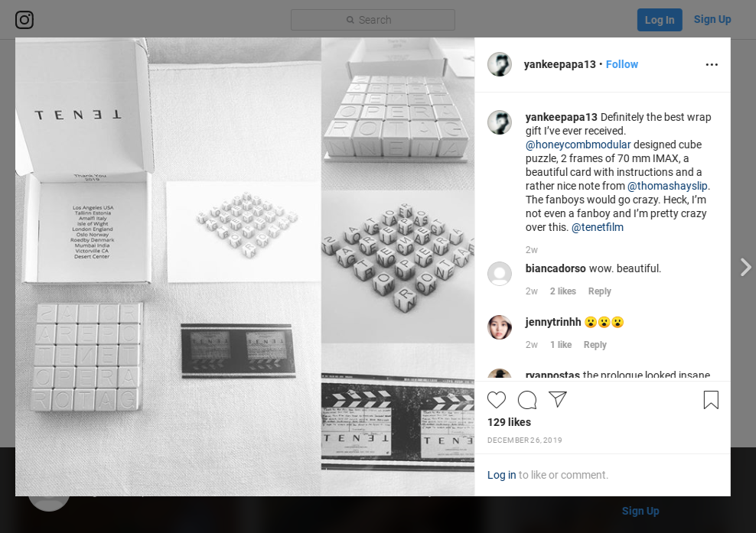
Task: Open biancadorso's default avatar
Action: click(x=500, y=274)
